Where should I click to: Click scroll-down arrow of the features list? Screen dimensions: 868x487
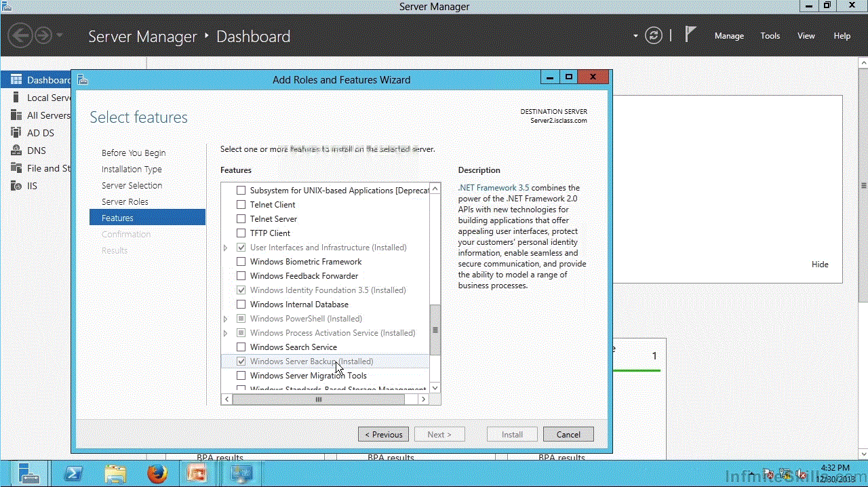coord(435,388)
